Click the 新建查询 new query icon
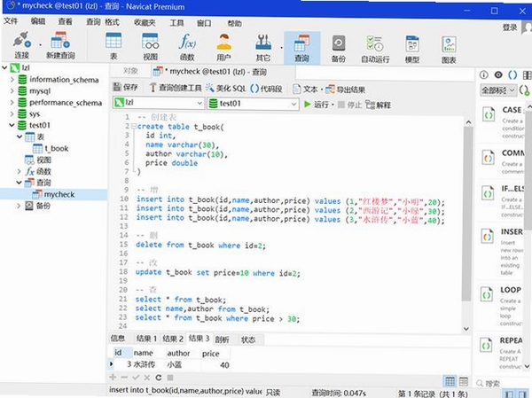The width and height of the screenshot is (532, 398). coord(60,45)
